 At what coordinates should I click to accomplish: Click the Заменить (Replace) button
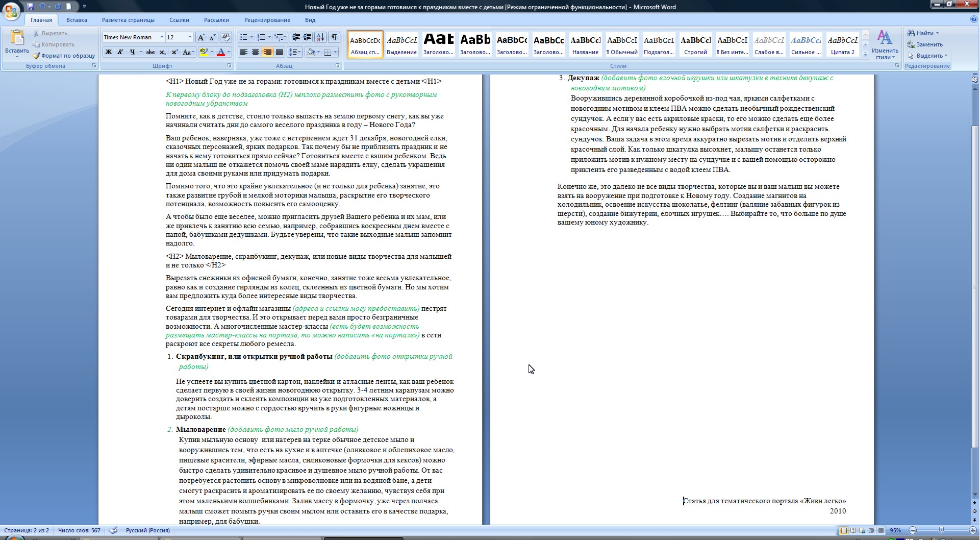click(x=925, y=44)
